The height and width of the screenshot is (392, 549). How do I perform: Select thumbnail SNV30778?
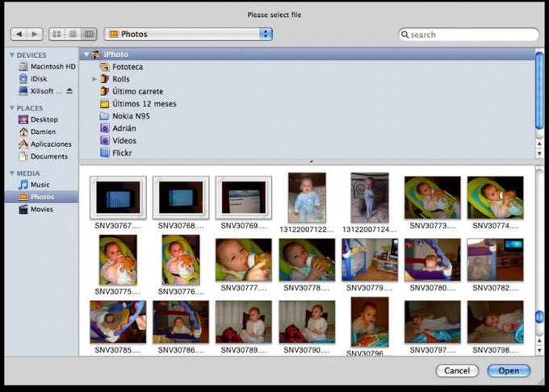pos(307,260)
